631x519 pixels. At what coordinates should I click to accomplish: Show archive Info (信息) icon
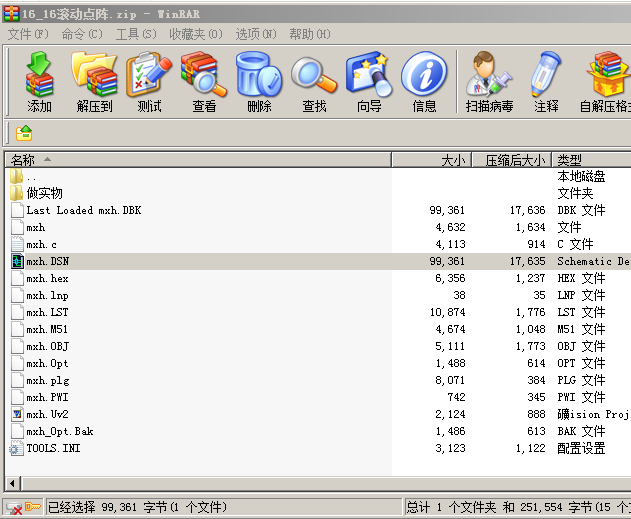(424, 75)
